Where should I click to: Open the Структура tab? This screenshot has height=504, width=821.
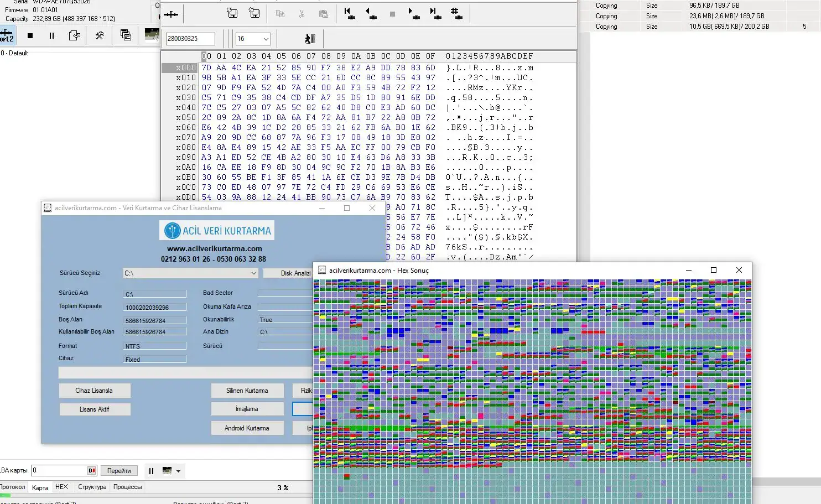pos(92,487)
